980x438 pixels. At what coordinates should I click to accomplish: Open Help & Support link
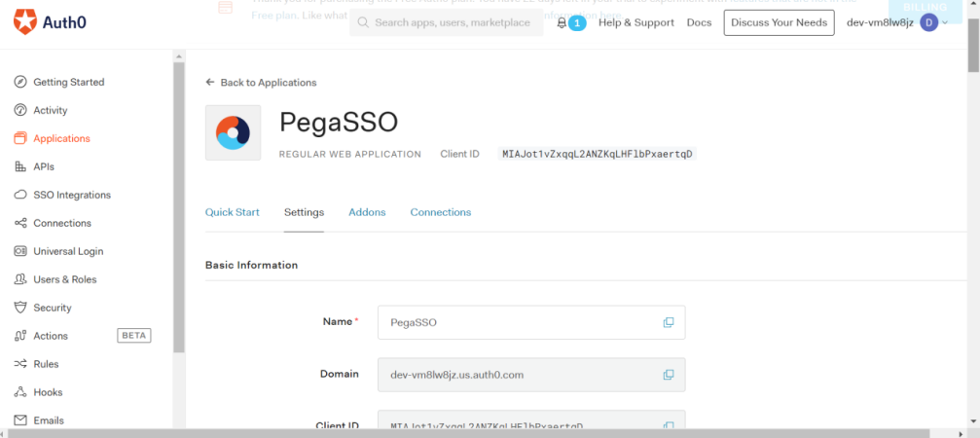click(636, 22)
